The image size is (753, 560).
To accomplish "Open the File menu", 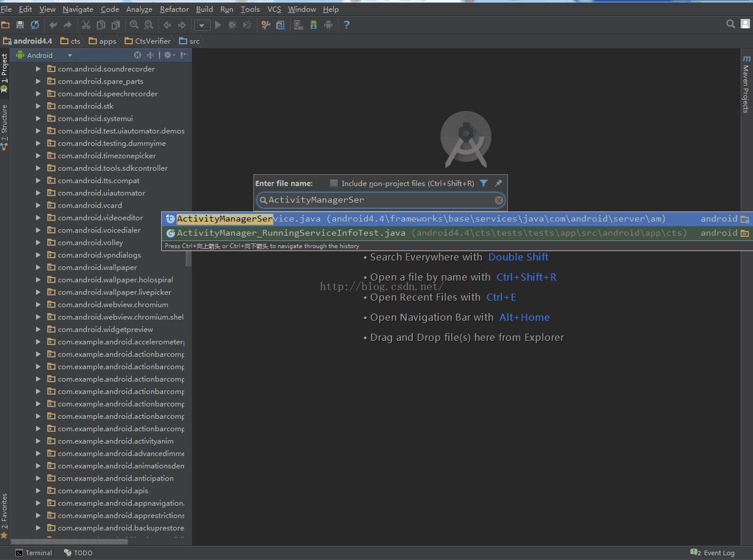I will click(x=6, y=9).
